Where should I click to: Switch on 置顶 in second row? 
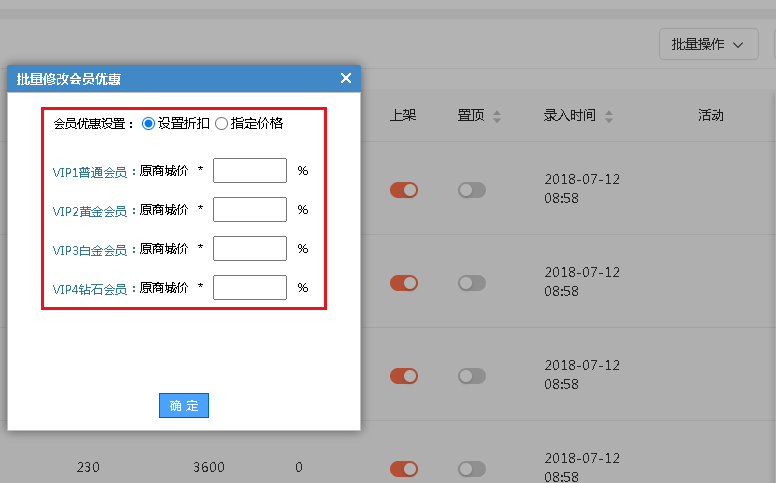point(472,283)
